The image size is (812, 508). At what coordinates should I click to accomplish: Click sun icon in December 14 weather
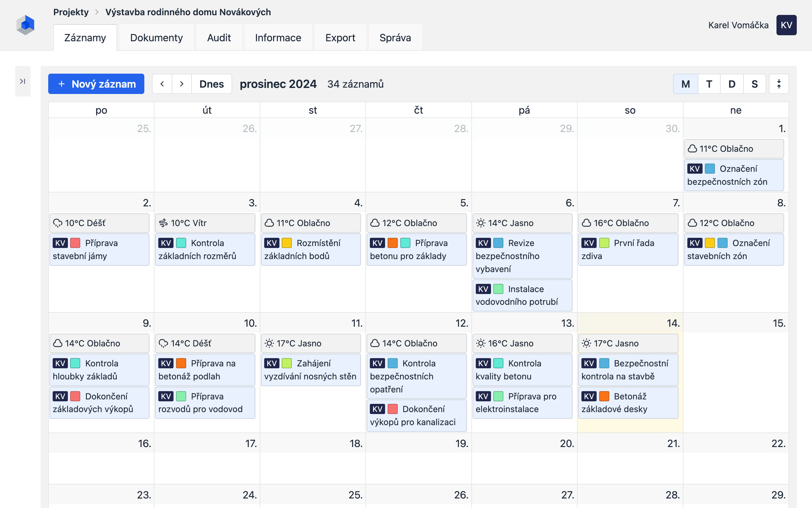pos(586,343)
